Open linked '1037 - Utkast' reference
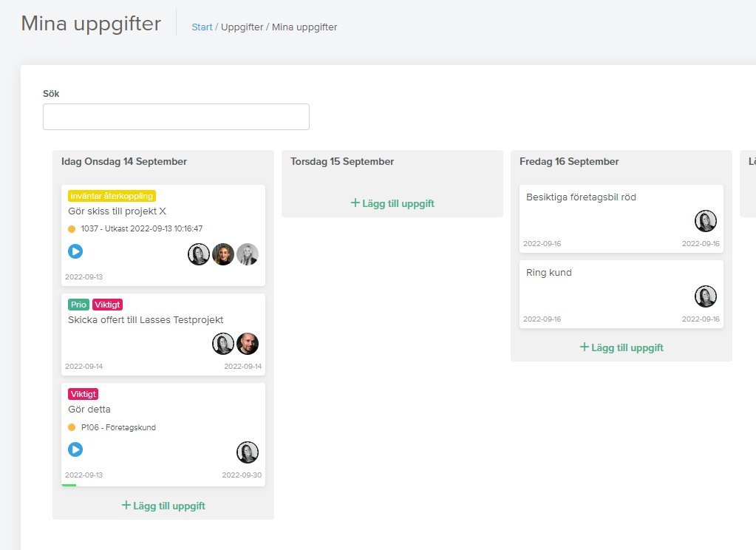The width and height of the screenshot is (756, 550). click(142, 228)
